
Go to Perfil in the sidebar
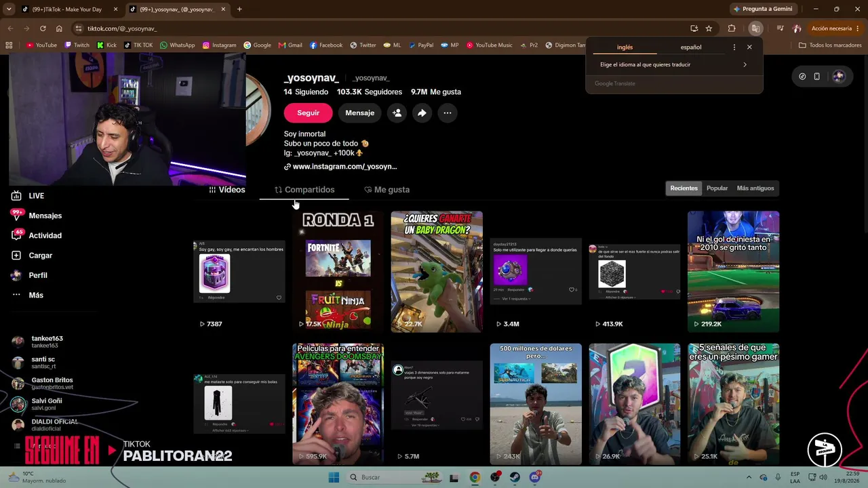point(29,275)
